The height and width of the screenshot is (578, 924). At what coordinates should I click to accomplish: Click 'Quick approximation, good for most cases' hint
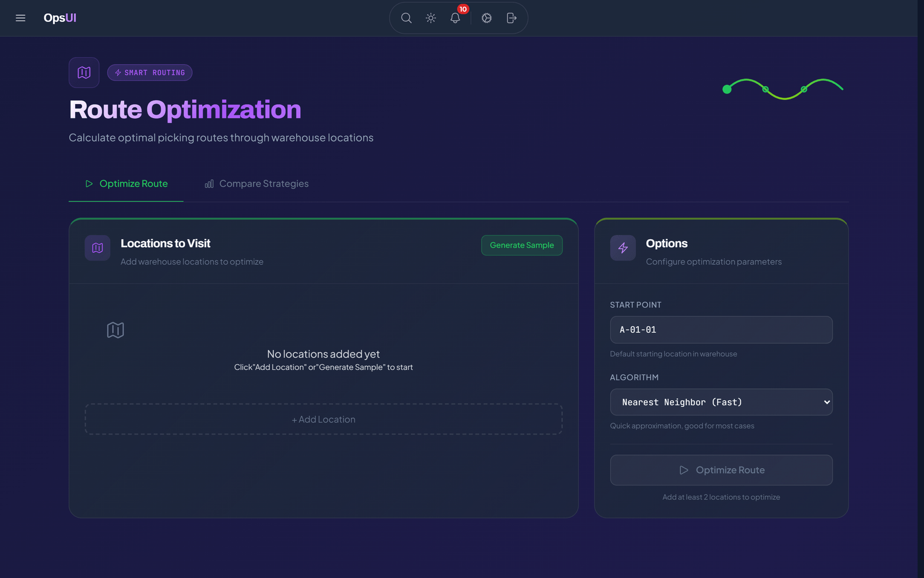click(x=682, y=426)
